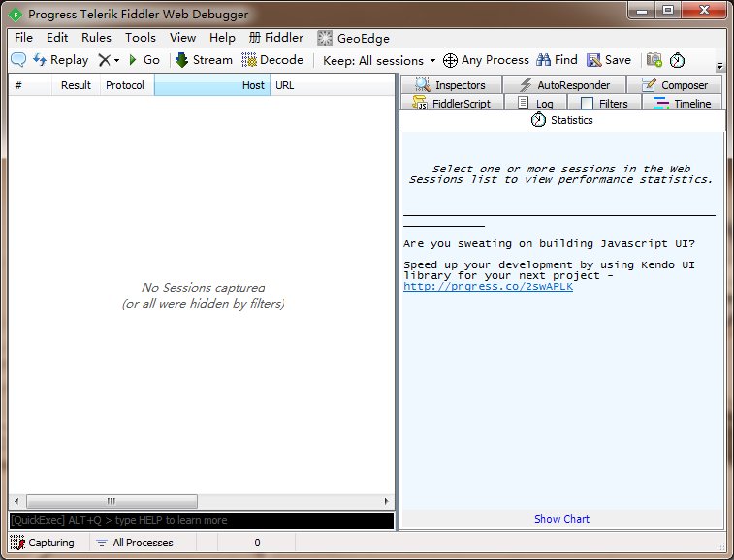734x560 pixels.
Task: Open Find sessions tool
Action: [x=558, y=60]
